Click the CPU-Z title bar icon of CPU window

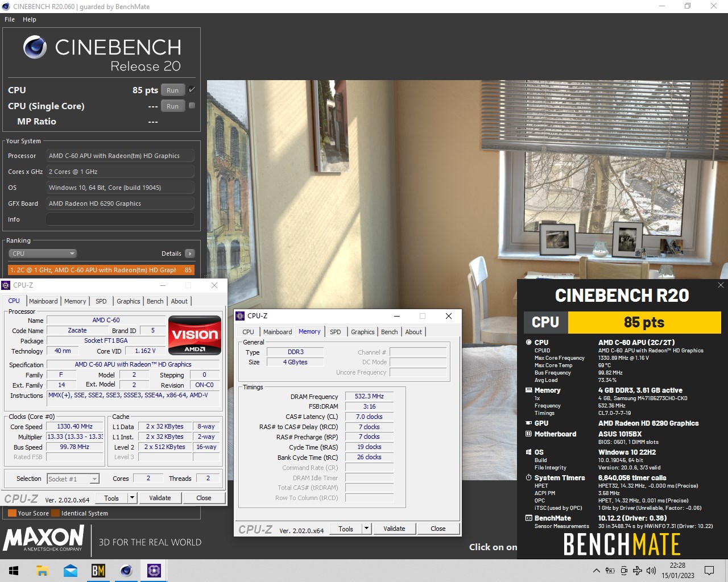(6, 285)
